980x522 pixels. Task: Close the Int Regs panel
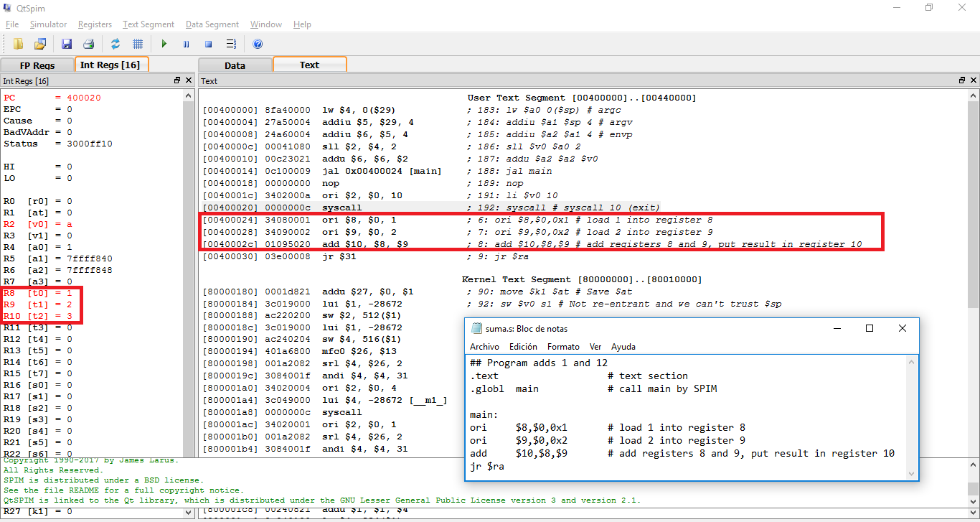point(189,80)
